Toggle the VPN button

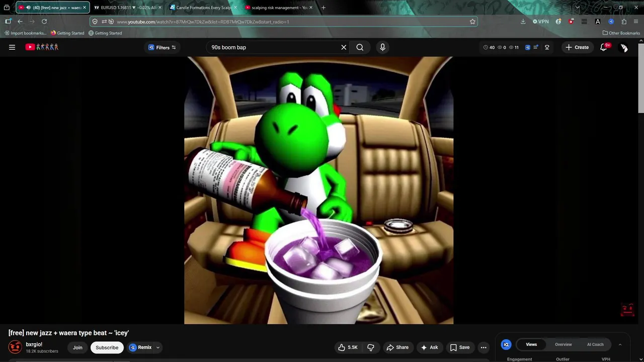click(x=541, y=22)
